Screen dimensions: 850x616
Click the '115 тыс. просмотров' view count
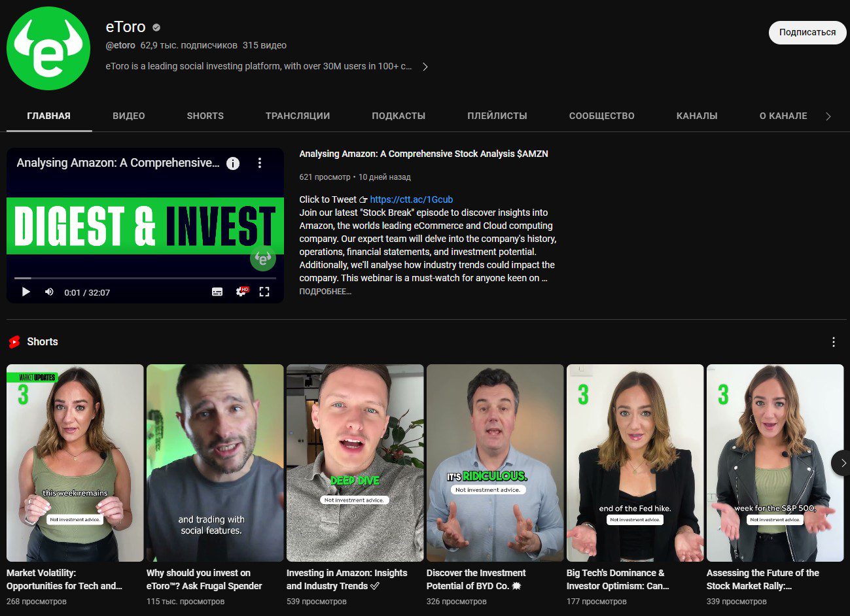click(185, 601)
